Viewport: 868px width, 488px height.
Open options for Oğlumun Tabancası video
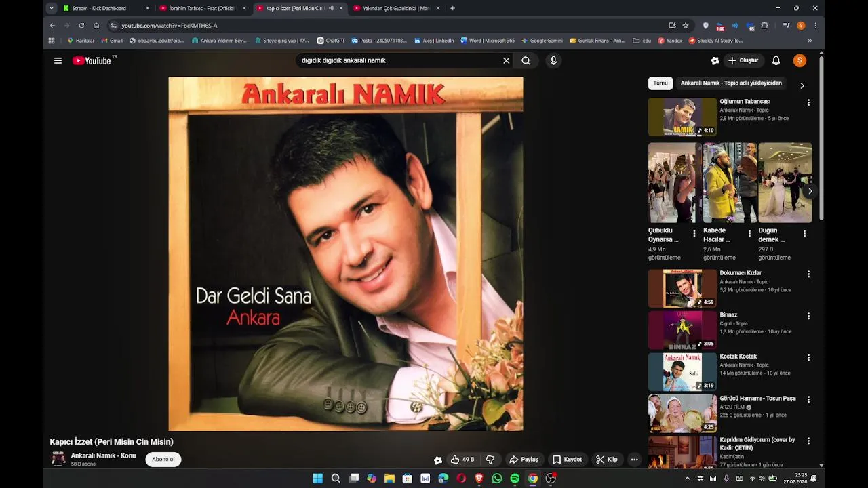click(808, 102)
